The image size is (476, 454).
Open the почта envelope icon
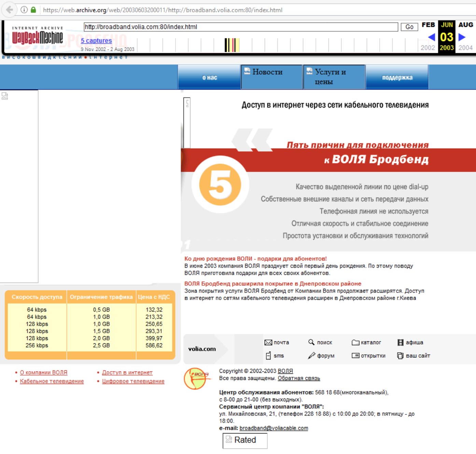[x=268, y=342]
